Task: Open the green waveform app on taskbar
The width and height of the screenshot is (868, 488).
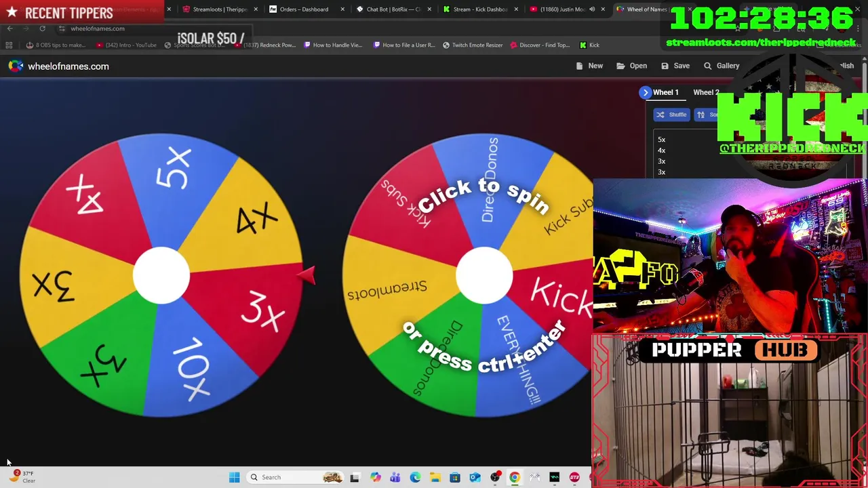Action: [x=555, y=477]
